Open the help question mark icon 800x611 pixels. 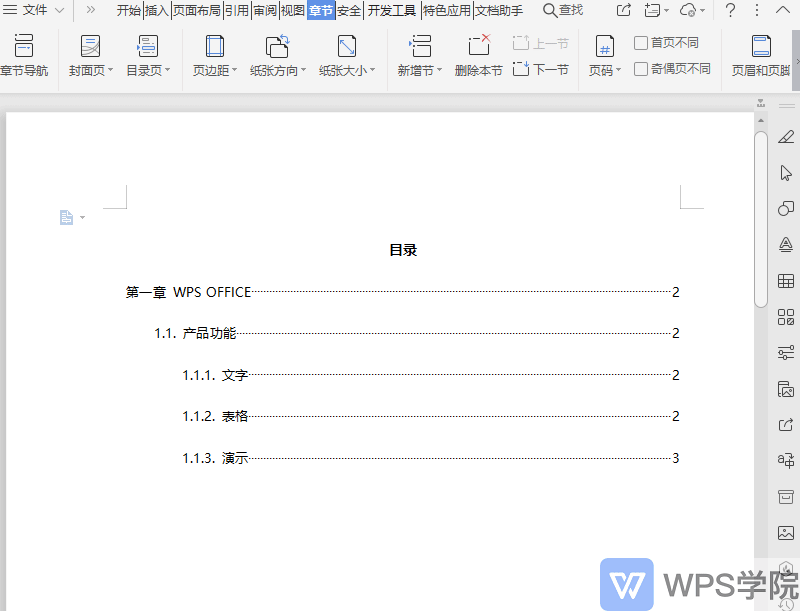coord(731,10)
